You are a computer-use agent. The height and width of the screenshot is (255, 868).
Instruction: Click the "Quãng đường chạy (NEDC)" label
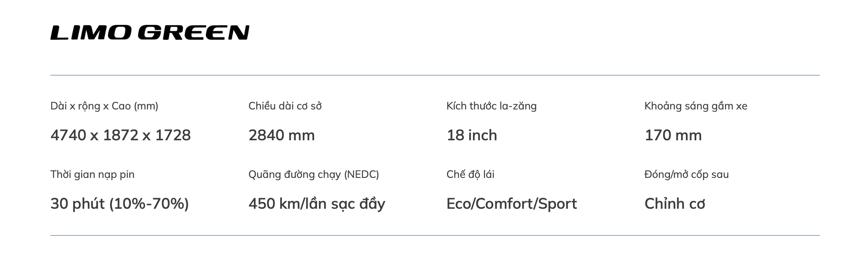point(314,175)
